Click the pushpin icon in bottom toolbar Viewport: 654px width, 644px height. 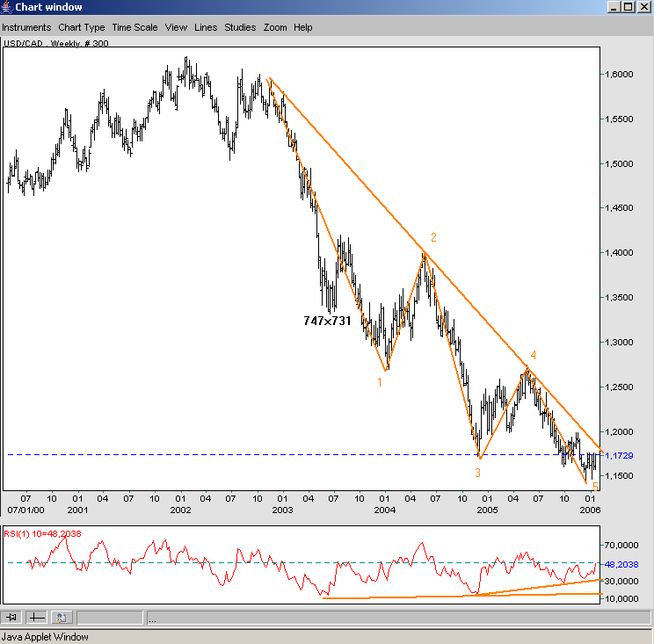[x=11, y=618]
